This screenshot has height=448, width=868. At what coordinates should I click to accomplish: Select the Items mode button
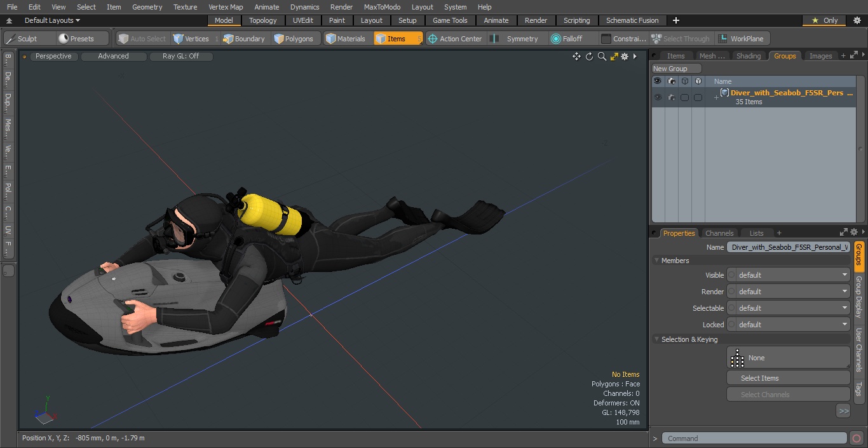pyautogui.click(x=398, y=39)
